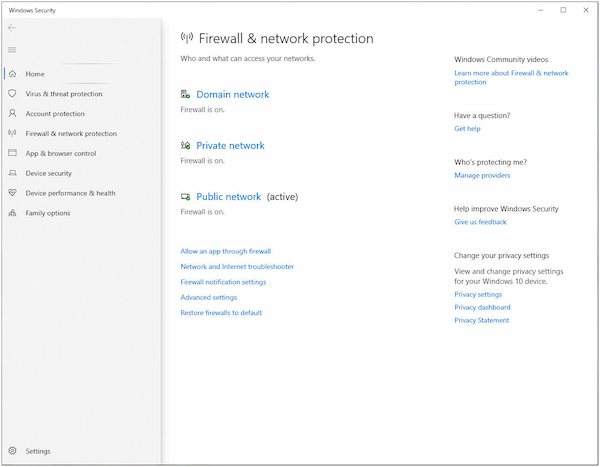Viewport: 600px width, 467px height.
Task: Click the window icon for App & browser control
Action: [x=12, y=153]
